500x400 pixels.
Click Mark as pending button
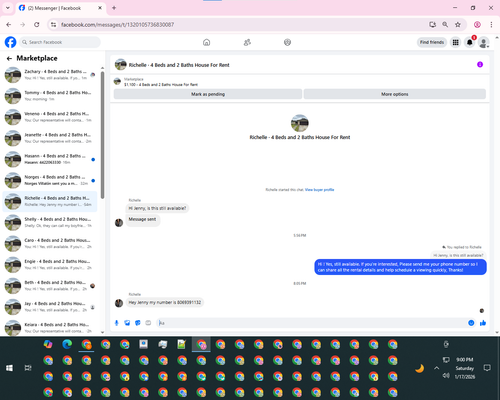(x=208, y=94)
